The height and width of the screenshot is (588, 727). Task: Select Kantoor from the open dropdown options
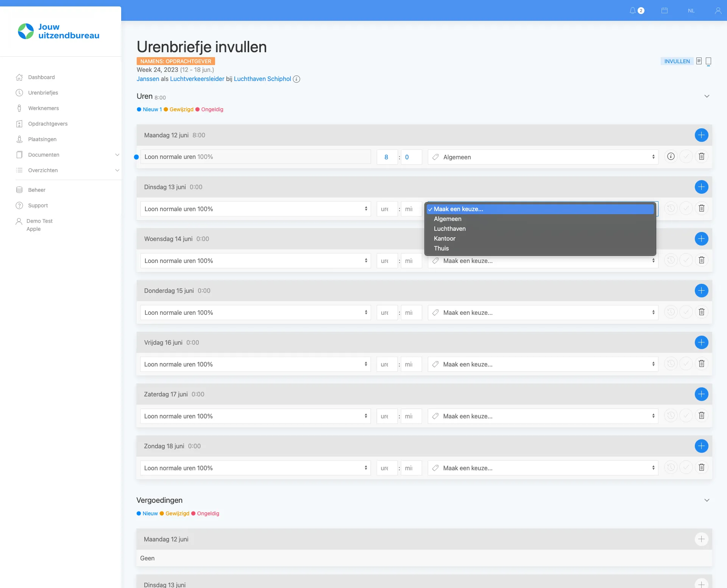pos(444,238)
